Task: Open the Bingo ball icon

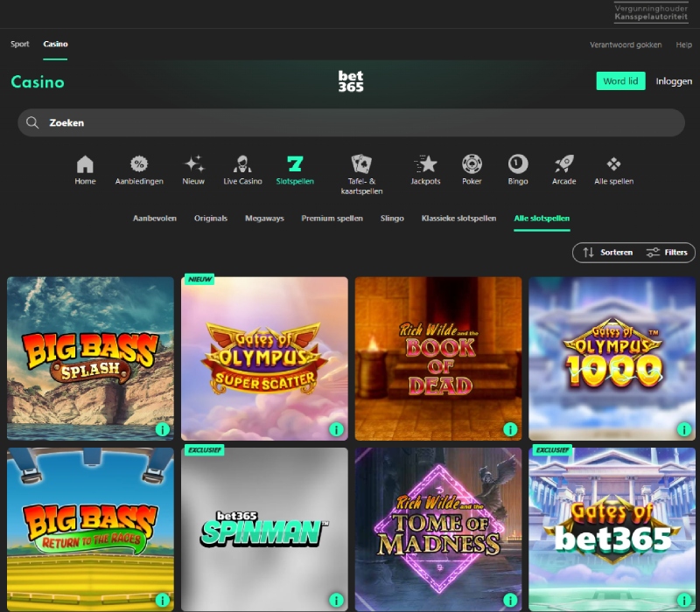Action: tap(518, 164)
